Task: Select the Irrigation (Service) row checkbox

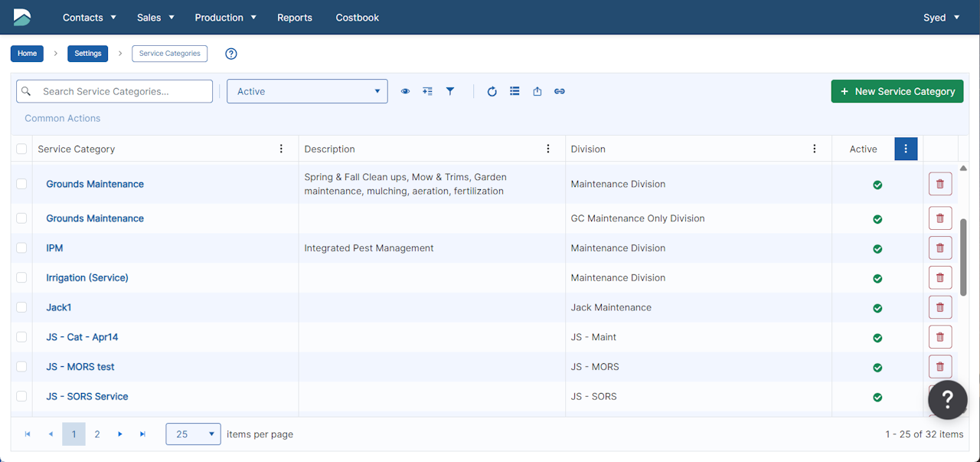Action: click(x=21, y=277)
